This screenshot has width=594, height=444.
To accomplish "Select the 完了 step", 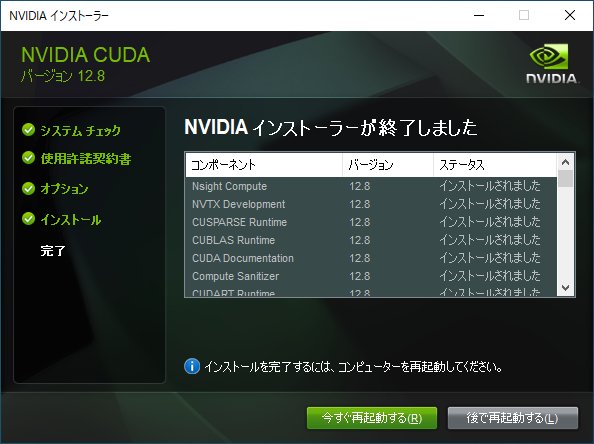I will 53,250.
